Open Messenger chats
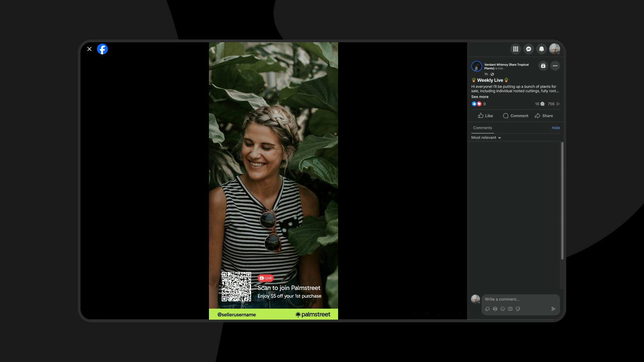The image size is (644, 362). coord(529,49)
